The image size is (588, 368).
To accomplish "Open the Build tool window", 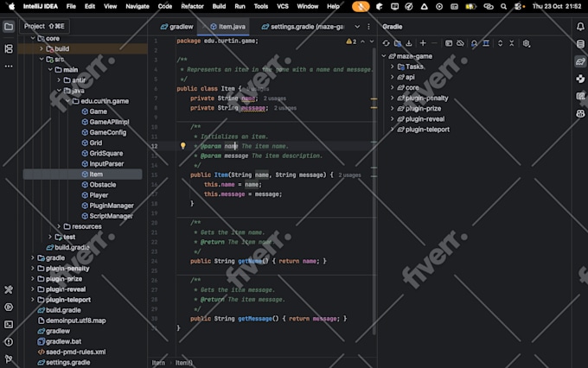I will click(x=9, y=289).
